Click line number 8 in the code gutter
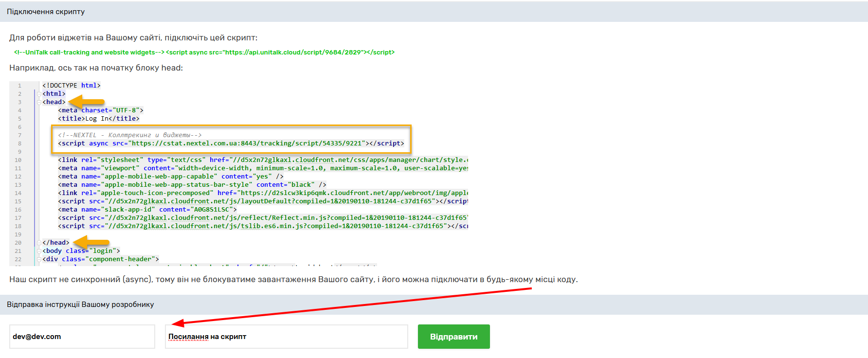Screen dimensions: 868x358 (19, 143)
